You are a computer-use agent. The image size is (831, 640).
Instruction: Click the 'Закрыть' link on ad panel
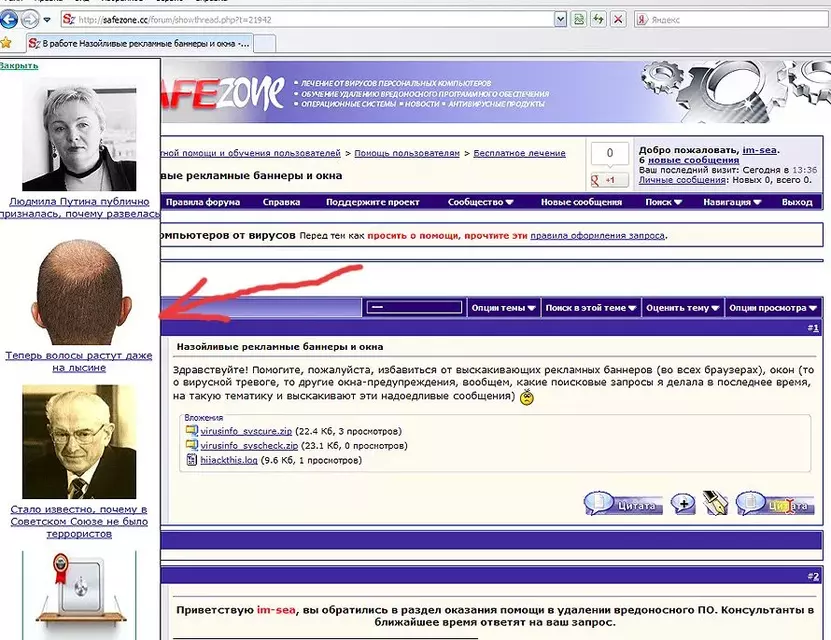point(19,66)
